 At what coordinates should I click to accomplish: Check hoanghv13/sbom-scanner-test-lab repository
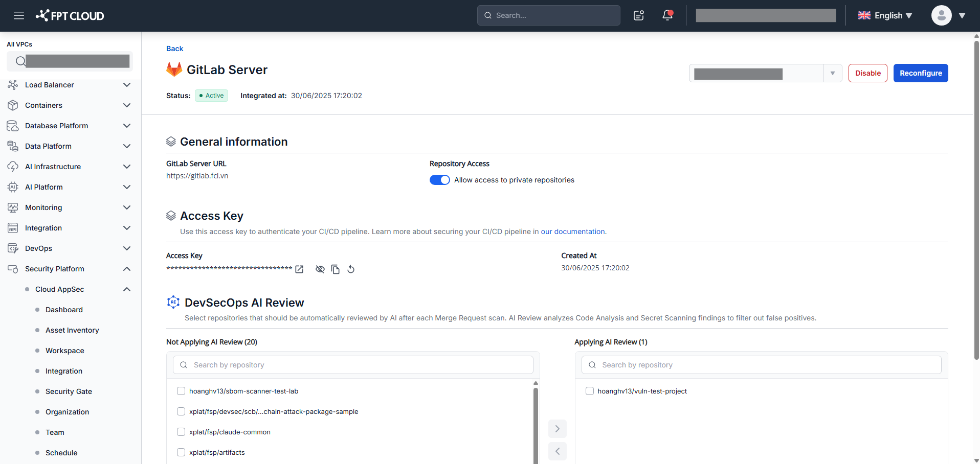coord(181,391)
